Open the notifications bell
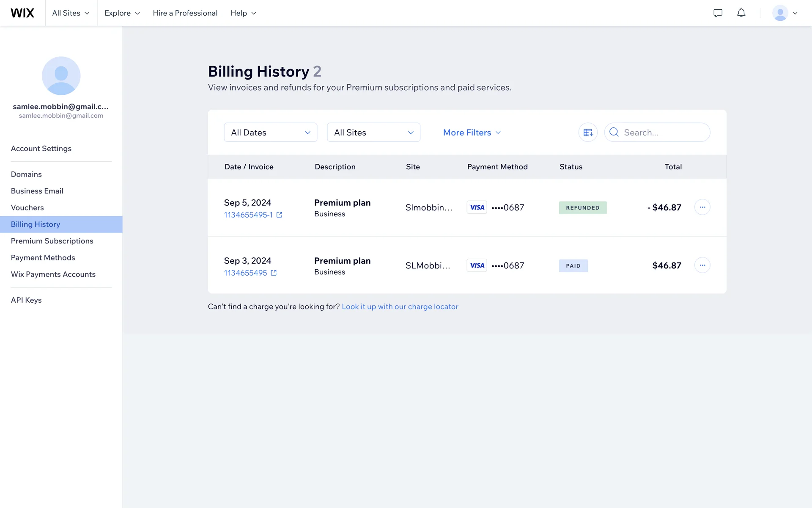 pyautogui.click(x=741, y=13)
